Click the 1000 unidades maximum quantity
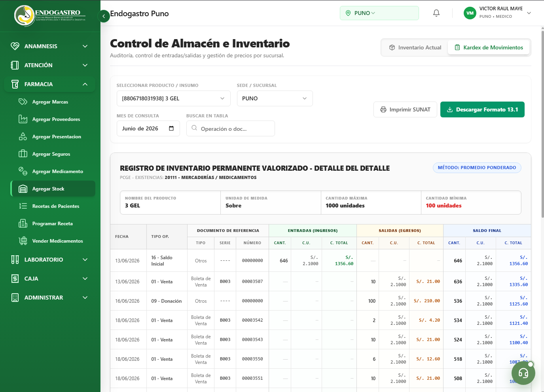 point(345,205)
